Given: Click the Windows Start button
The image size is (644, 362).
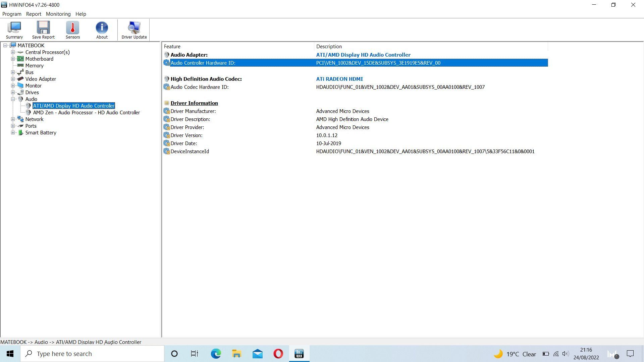Looking at the screenshot, I should pos(10,354).
